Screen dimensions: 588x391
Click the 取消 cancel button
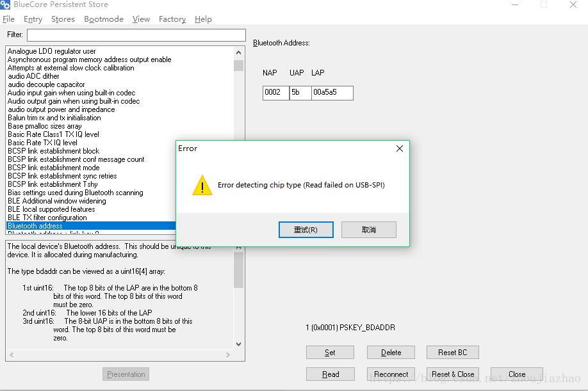[369, 230]
